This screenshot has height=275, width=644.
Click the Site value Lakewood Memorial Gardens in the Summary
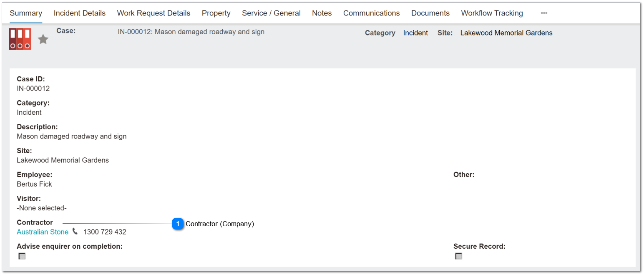(x=63, y=160)
